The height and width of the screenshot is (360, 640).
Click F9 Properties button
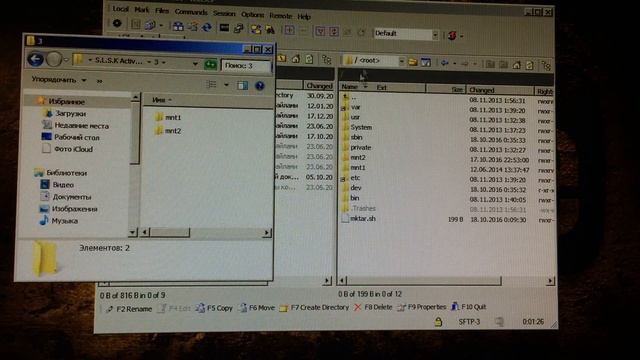[422, 307]
